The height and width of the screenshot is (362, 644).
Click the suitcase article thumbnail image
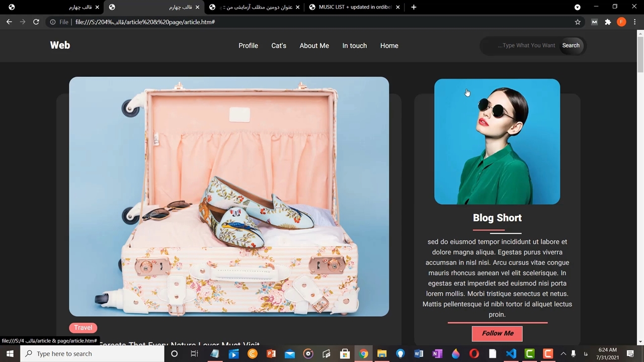(229, 196)
